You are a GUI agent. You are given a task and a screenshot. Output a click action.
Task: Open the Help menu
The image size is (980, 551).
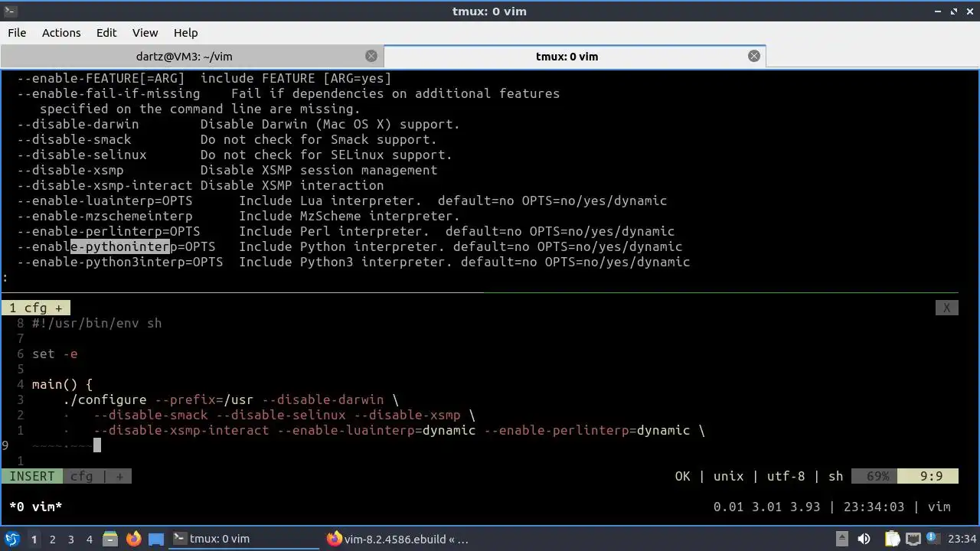click(186, 33)
